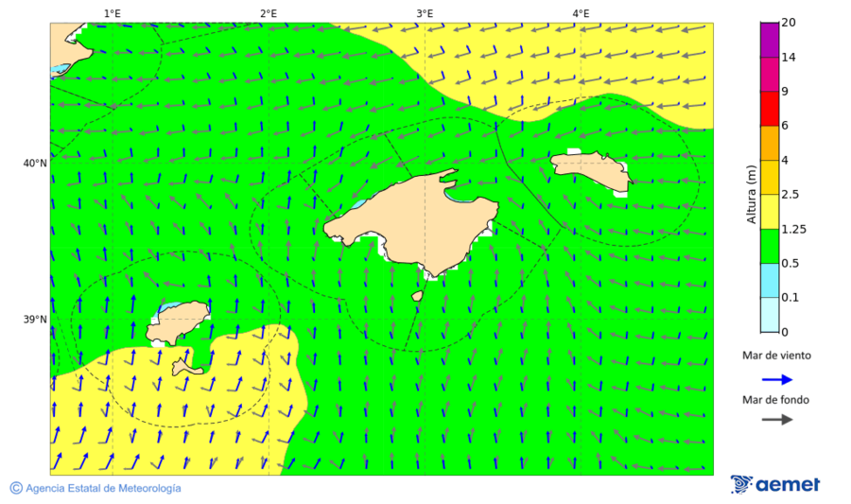Click the 40°N latitude label
This screenshot has width=851, height=504.
(35, 164)
